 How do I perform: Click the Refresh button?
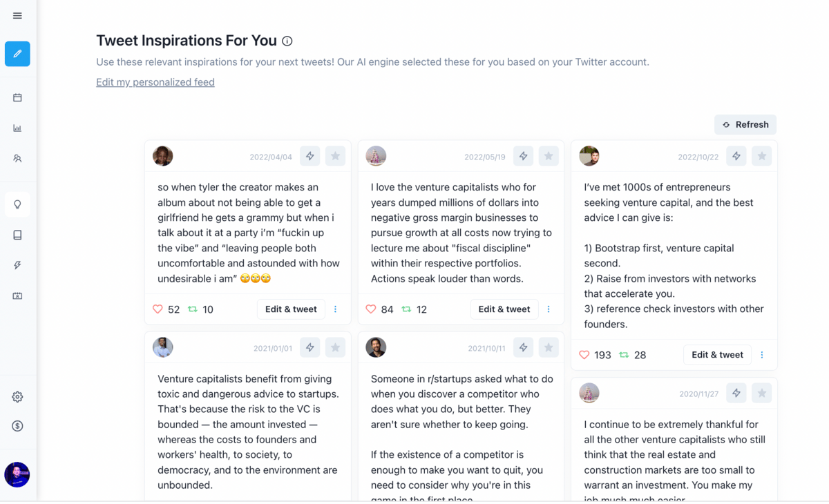(745, 124)
